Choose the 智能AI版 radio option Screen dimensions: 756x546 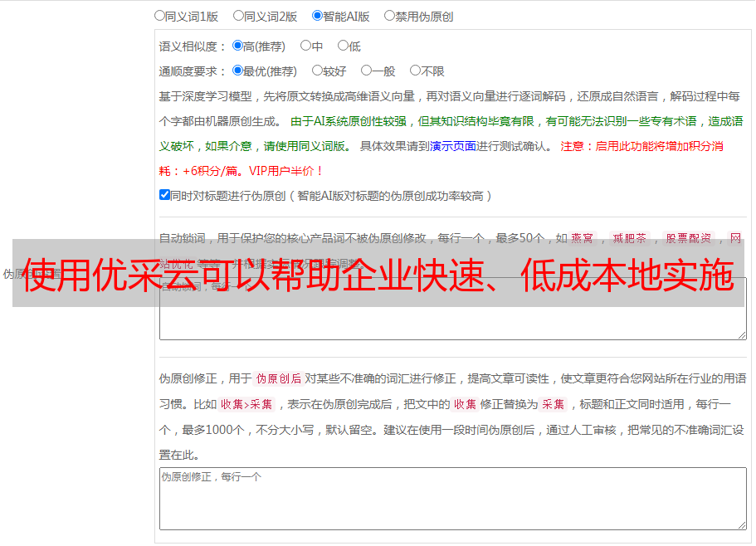317,16
